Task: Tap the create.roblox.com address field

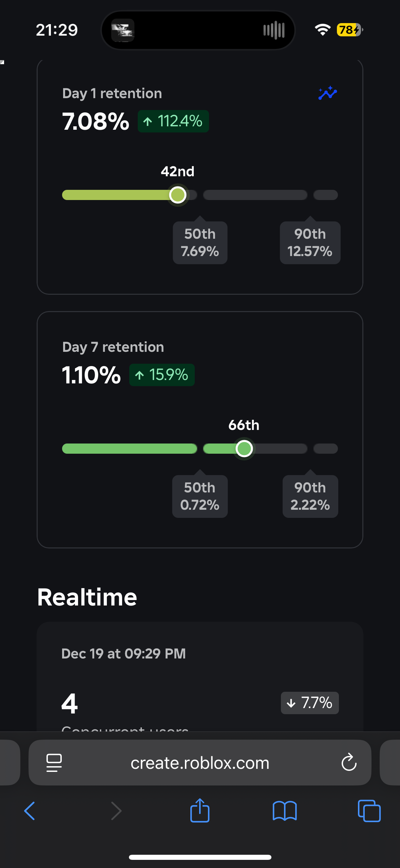Action: (x=200, y=762)
